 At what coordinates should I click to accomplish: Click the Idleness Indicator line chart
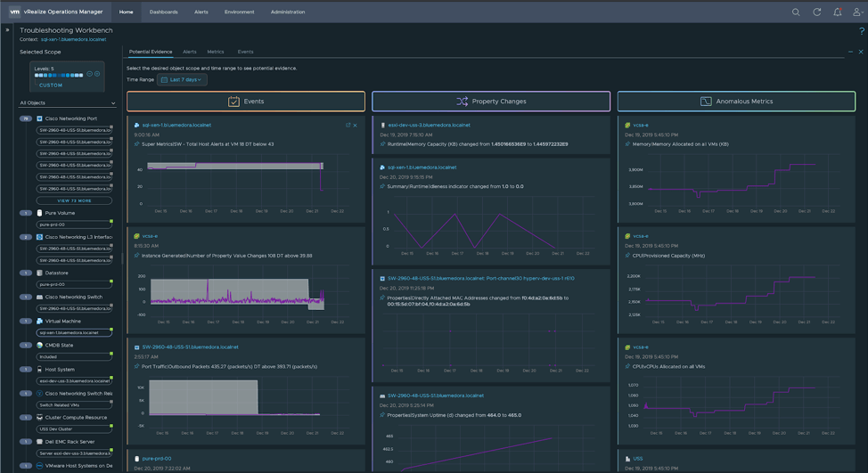490,228
